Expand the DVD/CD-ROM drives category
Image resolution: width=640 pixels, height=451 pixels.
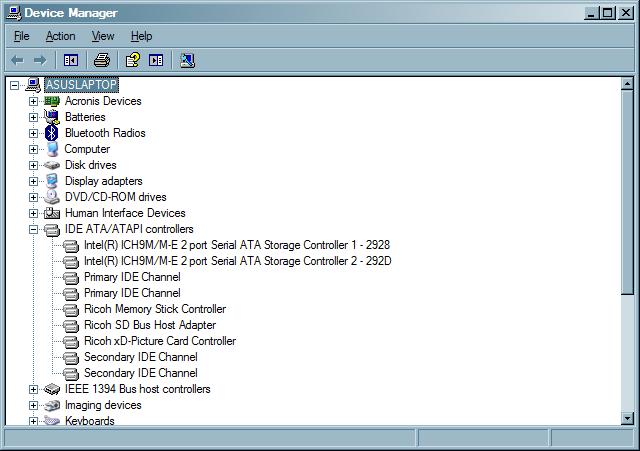click(x=33, y=197)
